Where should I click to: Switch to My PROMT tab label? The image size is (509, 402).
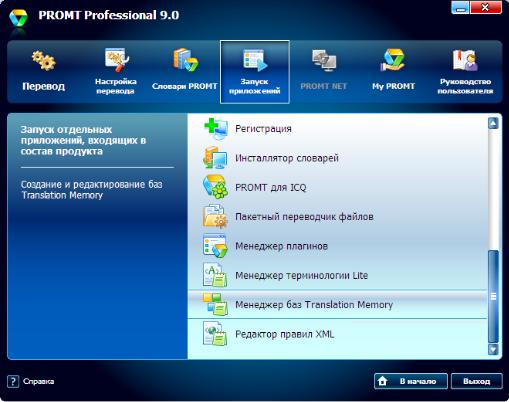tap(393, 86)
